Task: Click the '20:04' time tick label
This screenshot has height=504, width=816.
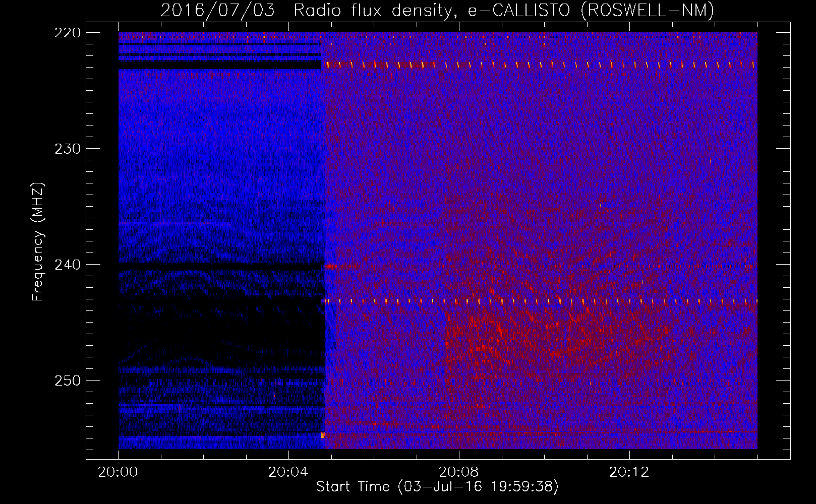Action: [288, 472]
